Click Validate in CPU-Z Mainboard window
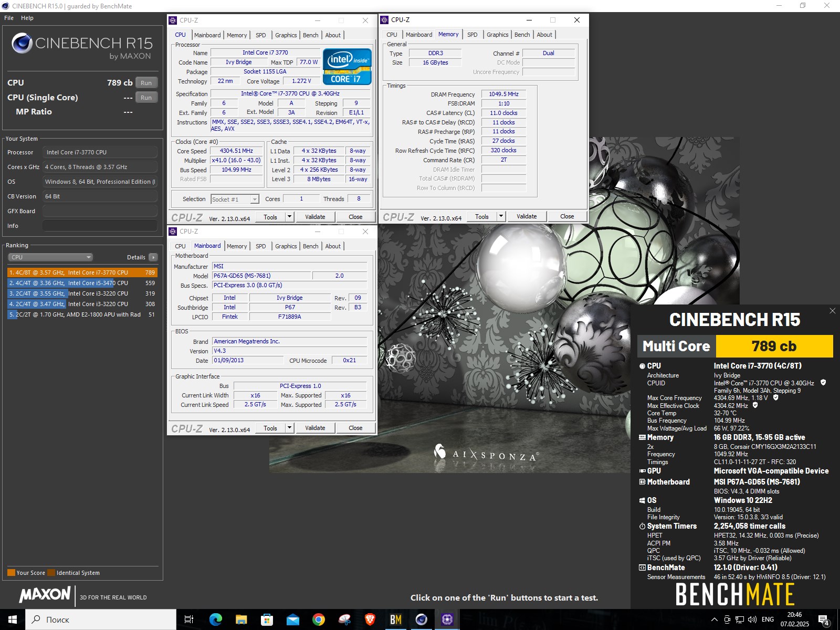Screen dimensions: 840x630 (315, 428)
